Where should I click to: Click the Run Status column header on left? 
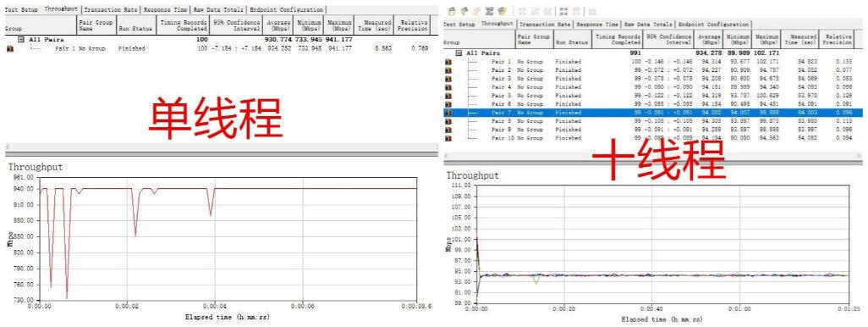[x=135, y=25]
